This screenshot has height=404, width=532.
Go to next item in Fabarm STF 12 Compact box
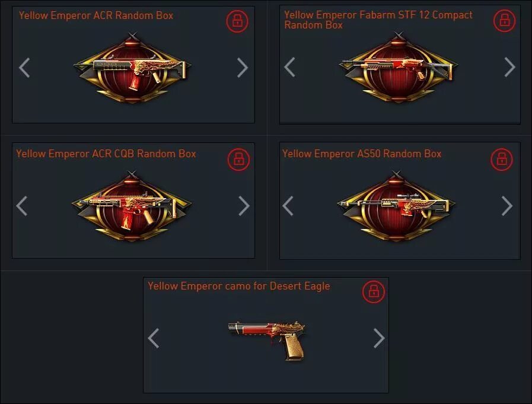[509, 67]
